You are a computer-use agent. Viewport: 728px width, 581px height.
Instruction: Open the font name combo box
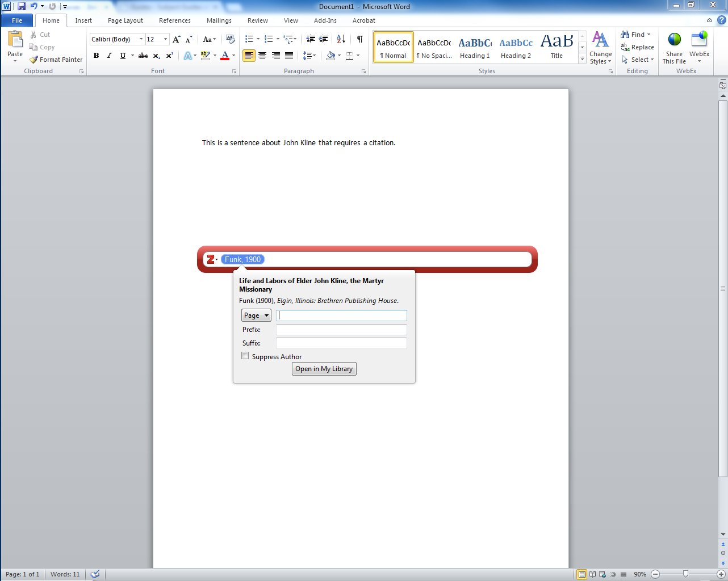pos(117,39)
